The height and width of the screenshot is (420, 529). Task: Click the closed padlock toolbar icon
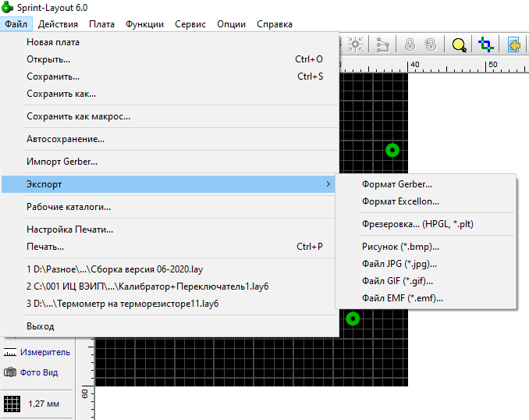coord(410,44)
